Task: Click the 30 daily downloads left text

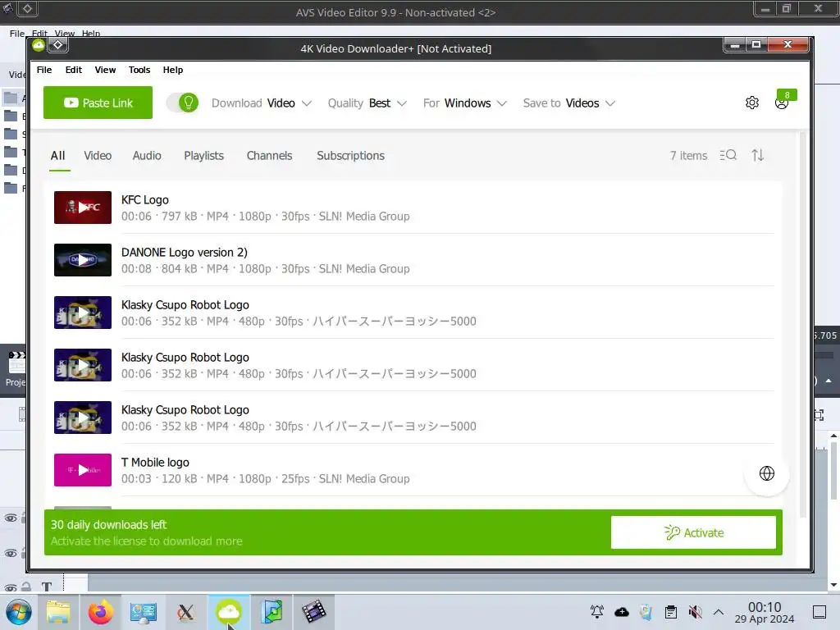Action: 109,524
